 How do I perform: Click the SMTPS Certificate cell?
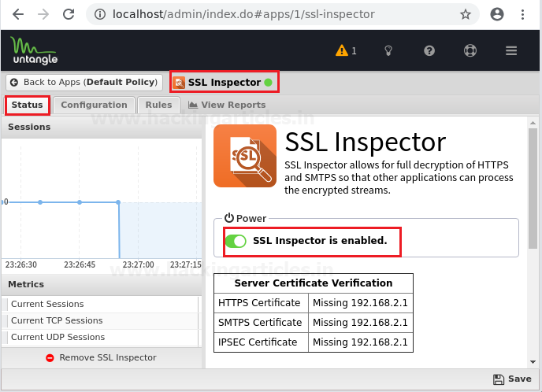click(x=261, y=323)
